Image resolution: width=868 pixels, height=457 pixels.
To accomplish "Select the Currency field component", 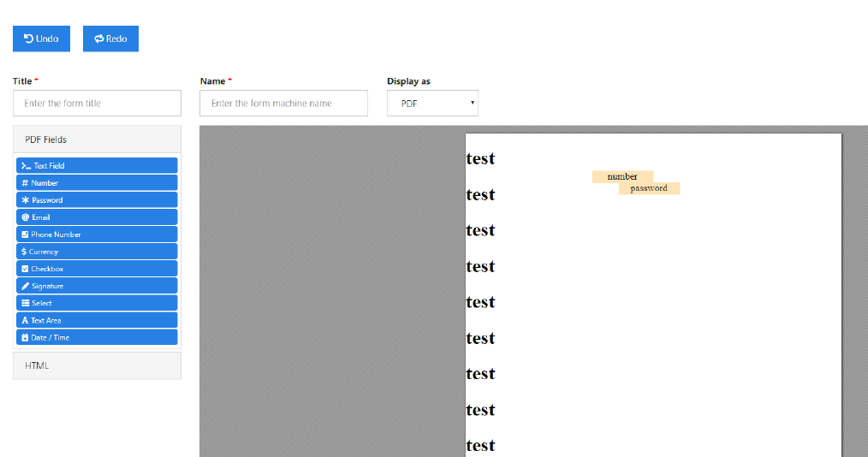I will pyautogui.click(x=97, y=252).
